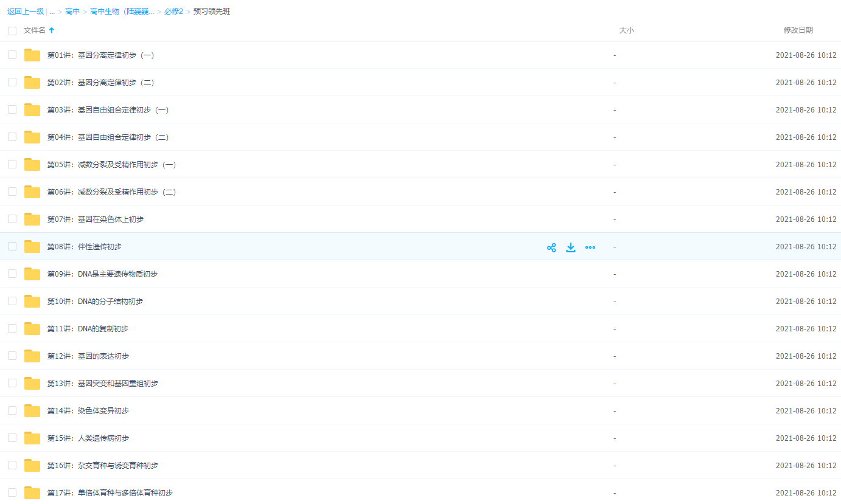Click the share icon on 第08讲 row

[551, 247]
